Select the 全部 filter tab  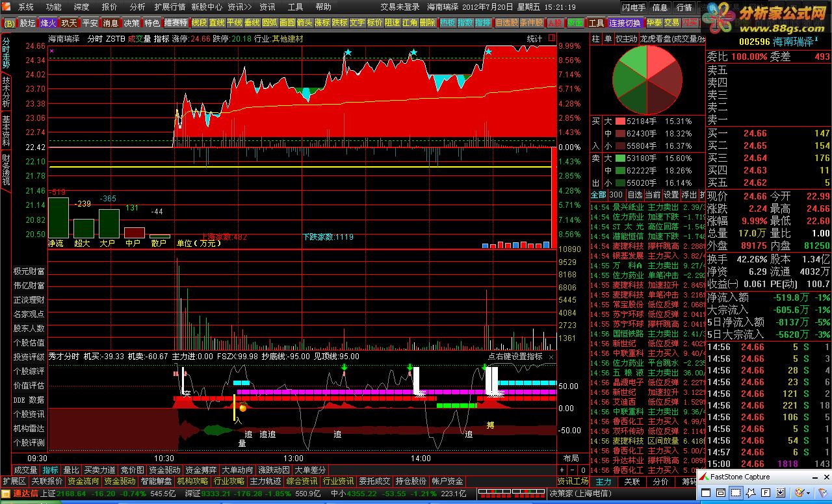click(x=598, y=195)
